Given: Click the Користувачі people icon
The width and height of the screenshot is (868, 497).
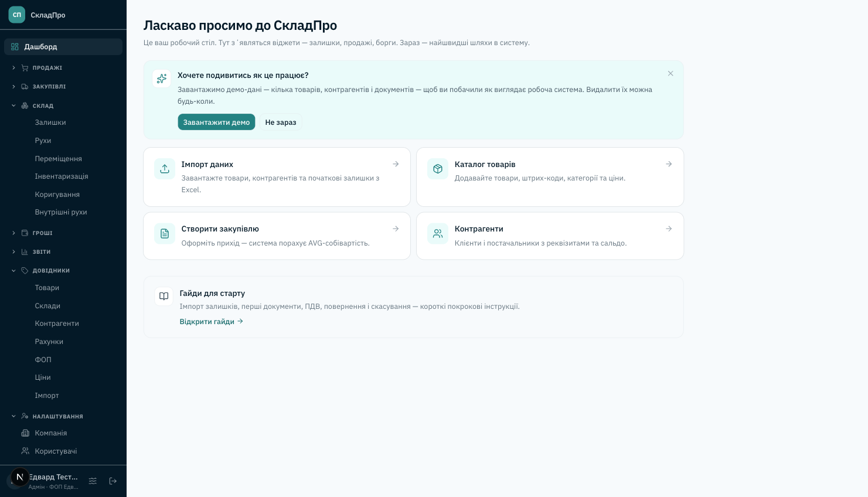Looking at the screenshot, I should [25, 451].
